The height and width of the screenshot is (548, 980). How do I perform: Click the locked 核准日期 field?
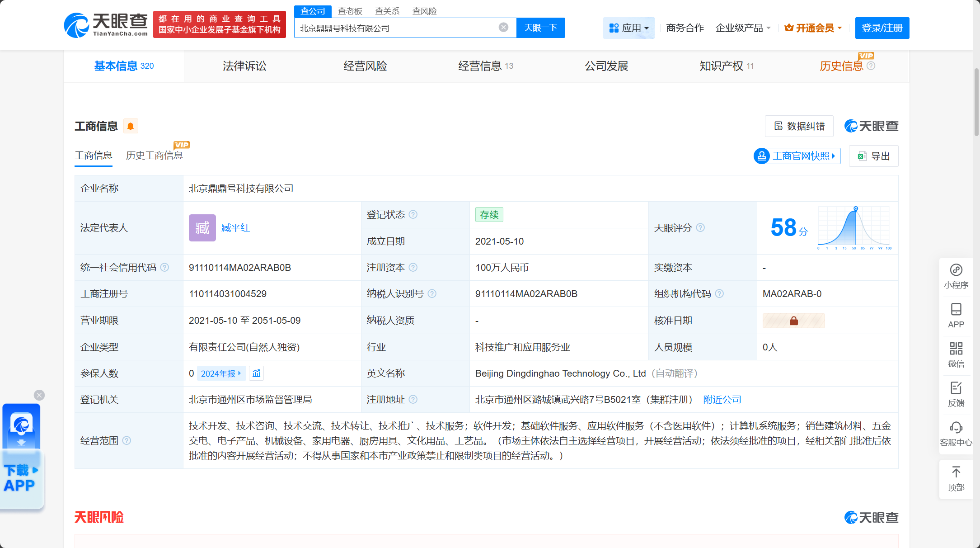793,321
